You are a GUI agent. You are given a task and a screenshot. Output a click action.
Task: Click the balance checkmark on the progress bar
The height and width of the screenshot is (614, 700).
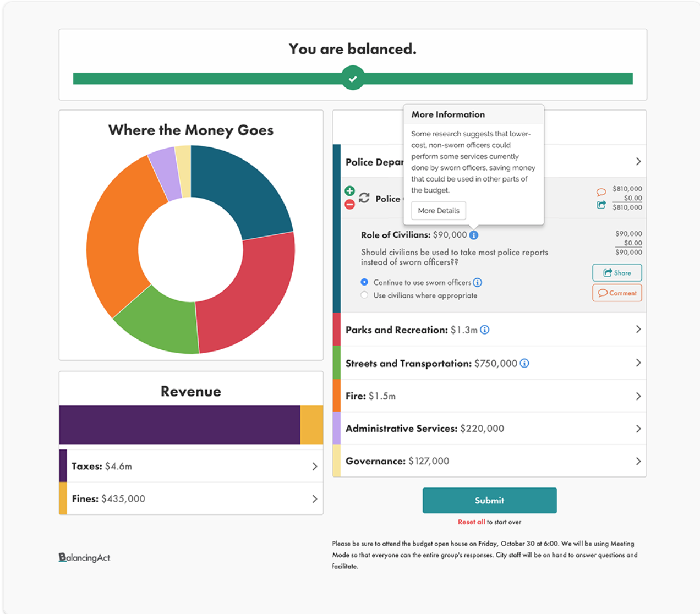[x=353, y=79]
